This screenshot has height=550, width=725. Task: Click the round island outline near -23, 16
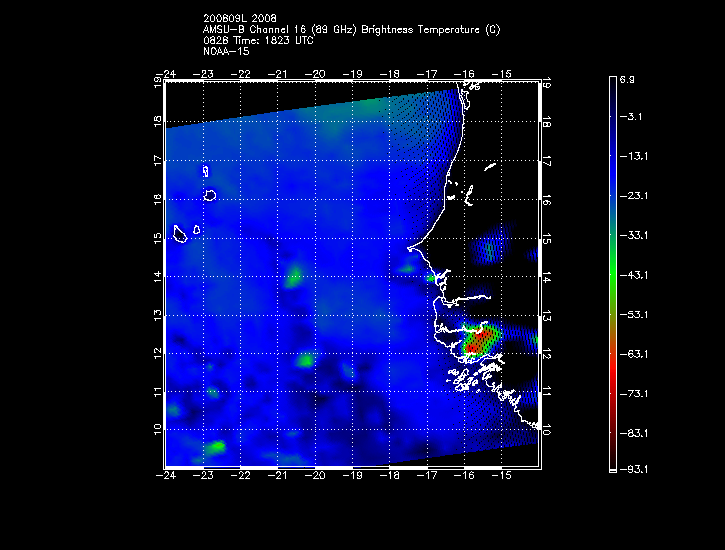(210, 195)
